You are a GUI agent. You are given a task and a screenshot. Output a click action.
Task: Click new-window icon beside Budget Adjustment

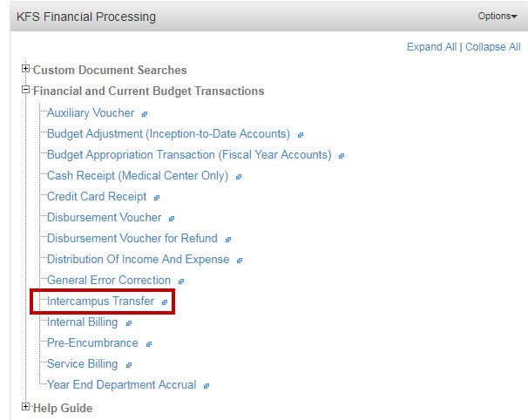pos(301,135)
